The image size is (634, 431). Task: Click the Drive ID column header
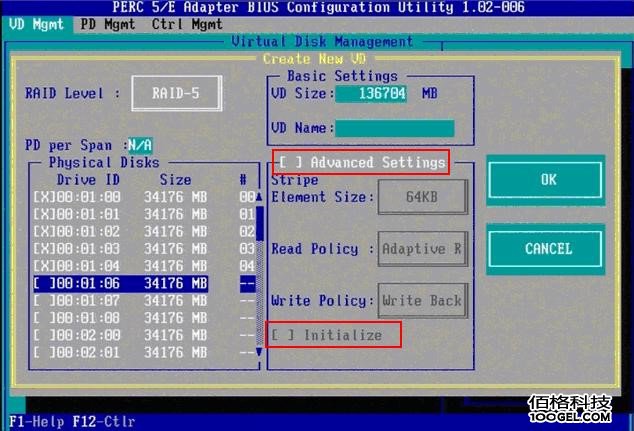point(88,180)
